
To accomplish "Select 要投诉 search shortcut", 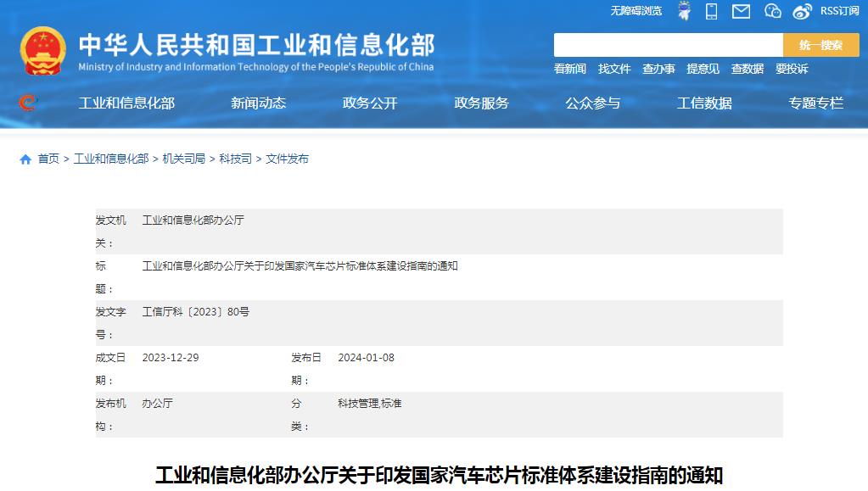I will coord(792,69).
